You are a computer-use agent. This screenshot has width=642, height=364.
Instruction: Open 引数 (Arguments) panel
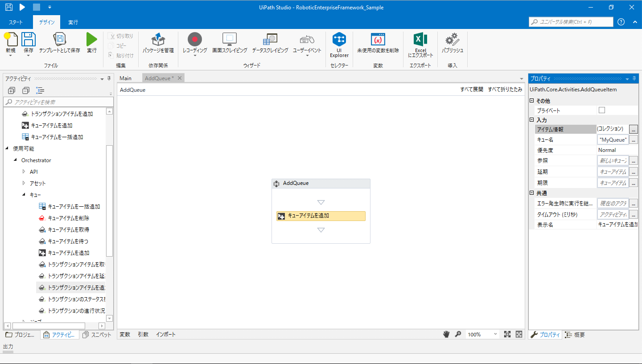pyautogui.click(x=143, y=334)
